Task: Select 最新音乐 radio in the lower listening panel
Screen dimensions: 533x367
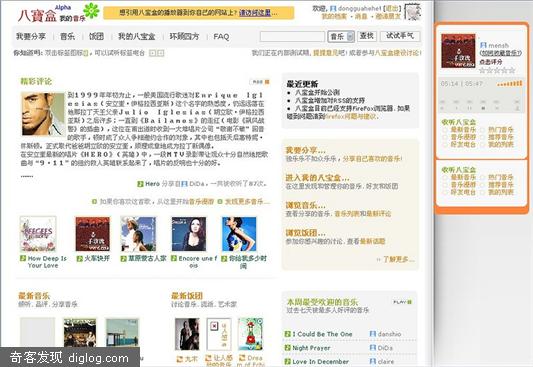Action: (445, 177)
